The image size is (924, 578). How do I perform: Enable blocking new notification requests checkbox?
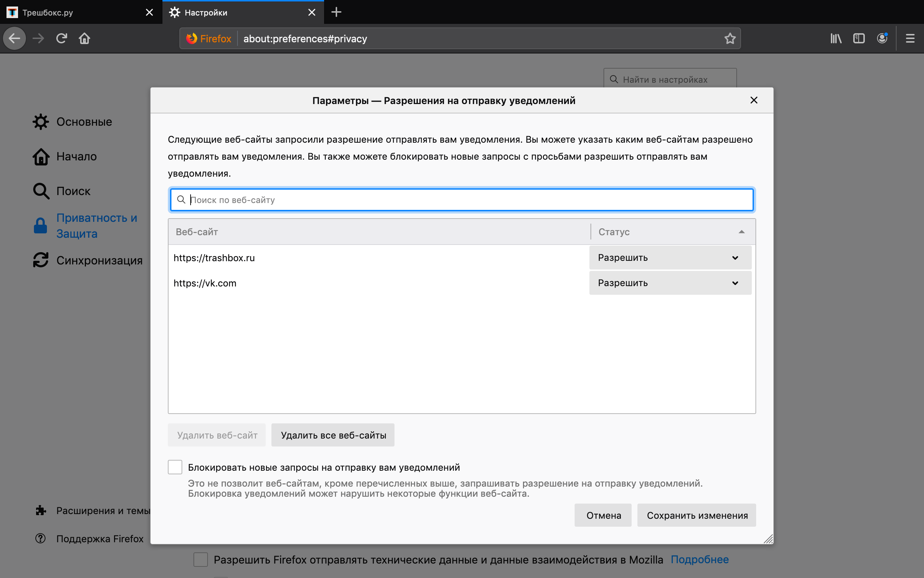pyautogui.click(x=175, y=467)
